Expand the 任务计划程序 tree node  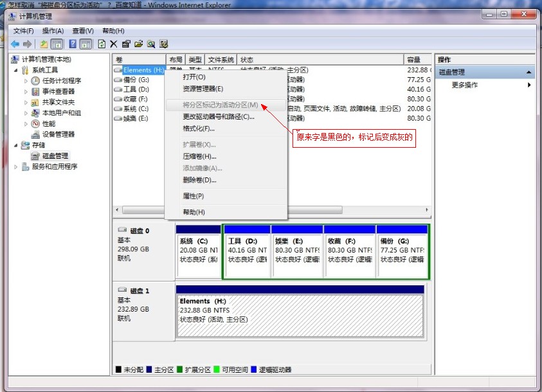[x=26, y=81]
